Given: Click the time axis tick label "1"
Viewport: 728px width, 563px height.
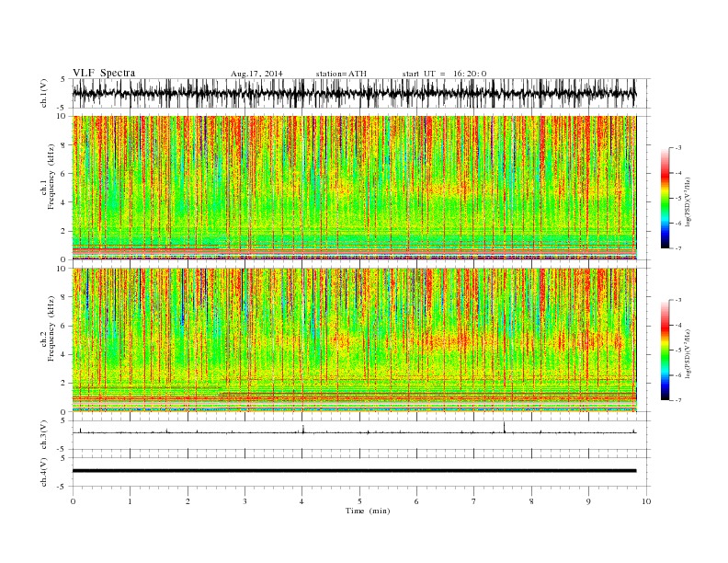Looking at the screenshot, I should tap(130, 501).
